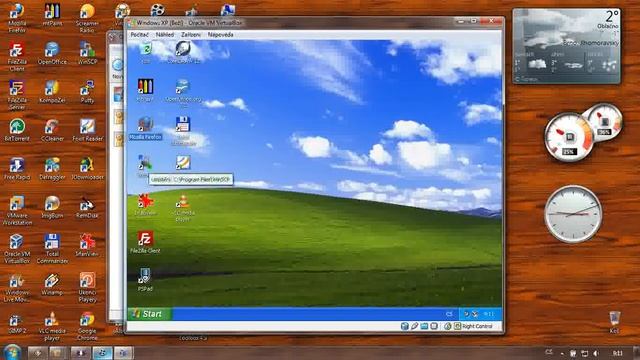Click the Right Control host key indicator

(x=473, y=326)
